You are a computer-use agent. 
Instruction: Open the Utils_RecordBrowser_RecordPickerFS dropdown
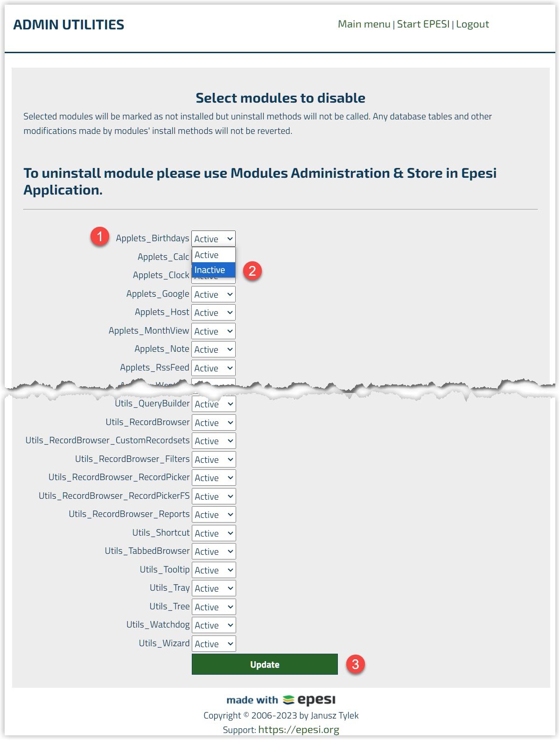coord(214,496)
